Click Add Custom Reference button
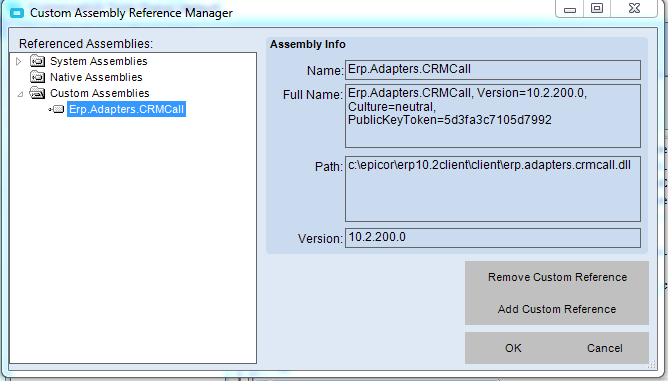This screenshot has height=381, width=668. 557,309
